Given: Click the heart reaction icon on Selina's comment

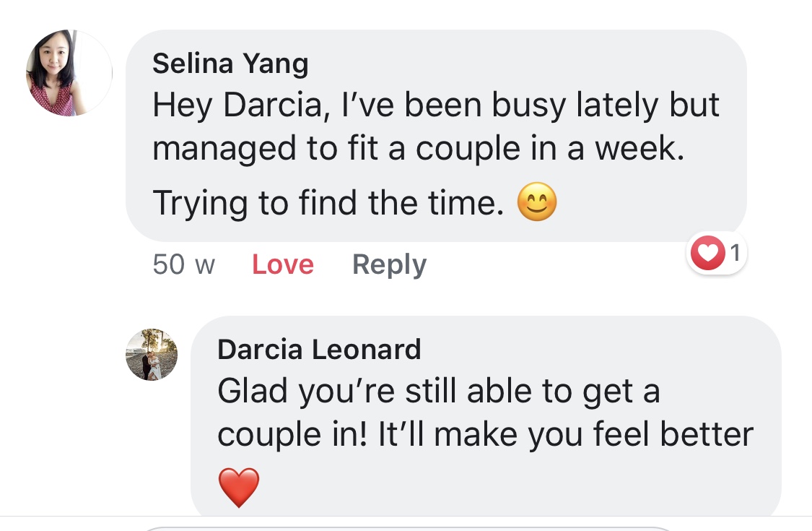Looking at the screenshot, I should (x=708, y=253).
